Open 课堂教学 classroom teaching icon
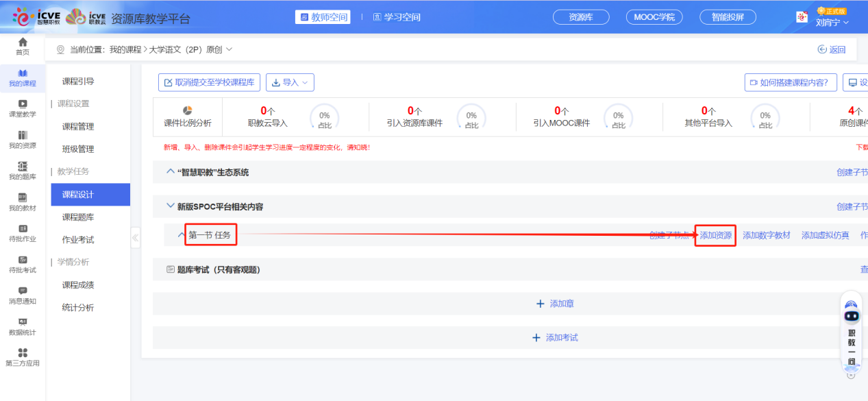 click(23, 104)
